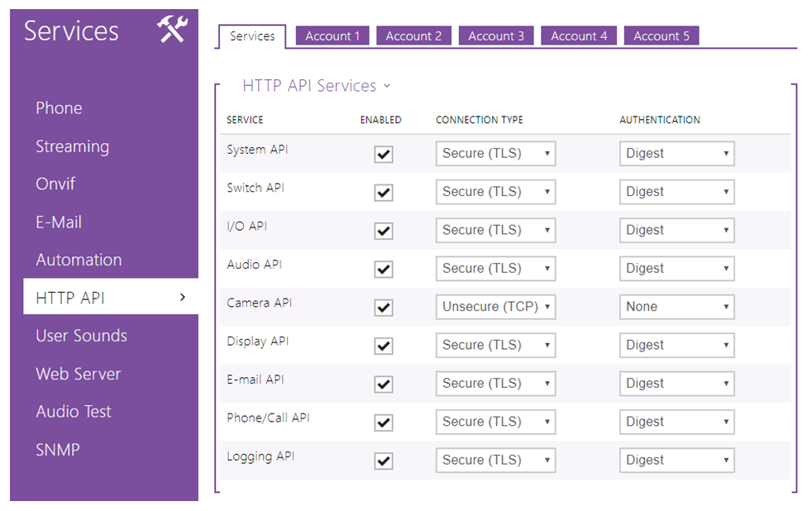
Task: Open the SNMP menu item
Action: click(58, 450)
